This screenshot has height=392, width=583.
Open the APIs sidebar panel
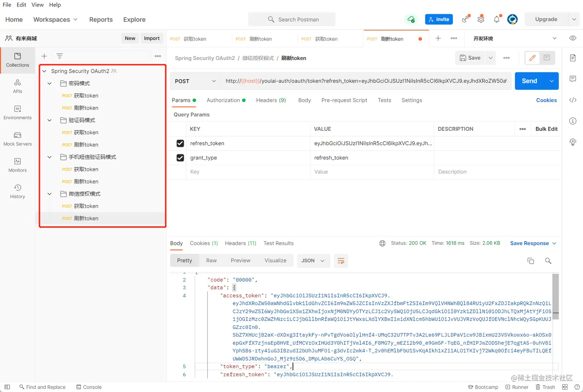[17, 86]
